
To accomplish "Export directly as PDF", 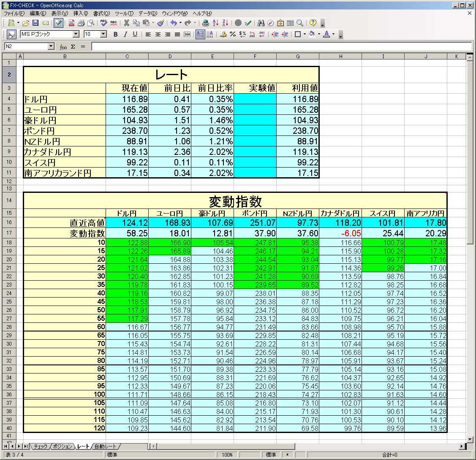I will coord(71,23).
